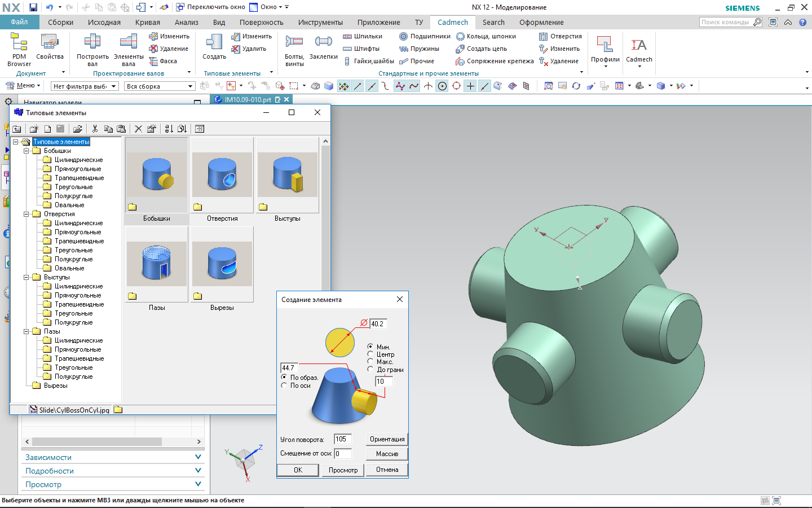Click the Угол поворота input field
Viewport: 812px width, 508px height.
(342, 439)
